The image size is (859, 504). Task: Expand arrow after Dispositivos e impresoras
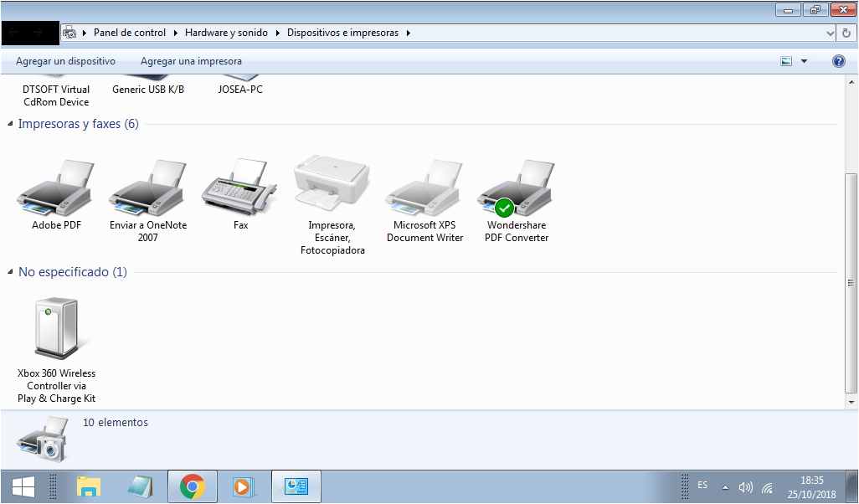coord(409,33)
